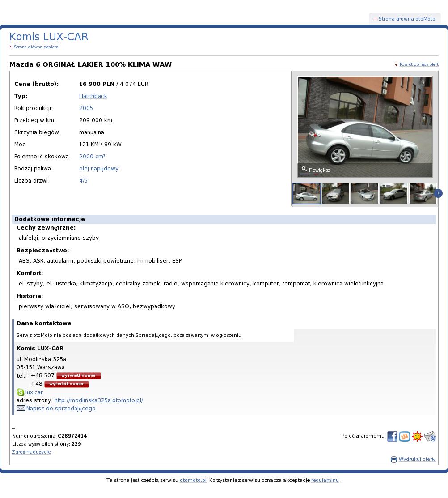Open the regulaminu terms link
This screenshot has height=498, width=448.
pyautogui.click(x=325, y=480)
